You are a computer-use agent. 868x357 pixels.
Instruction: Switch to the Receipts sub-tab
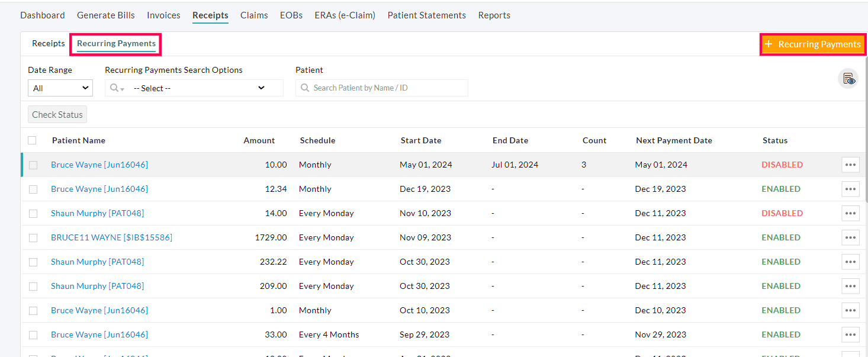[x=49, y=44]
